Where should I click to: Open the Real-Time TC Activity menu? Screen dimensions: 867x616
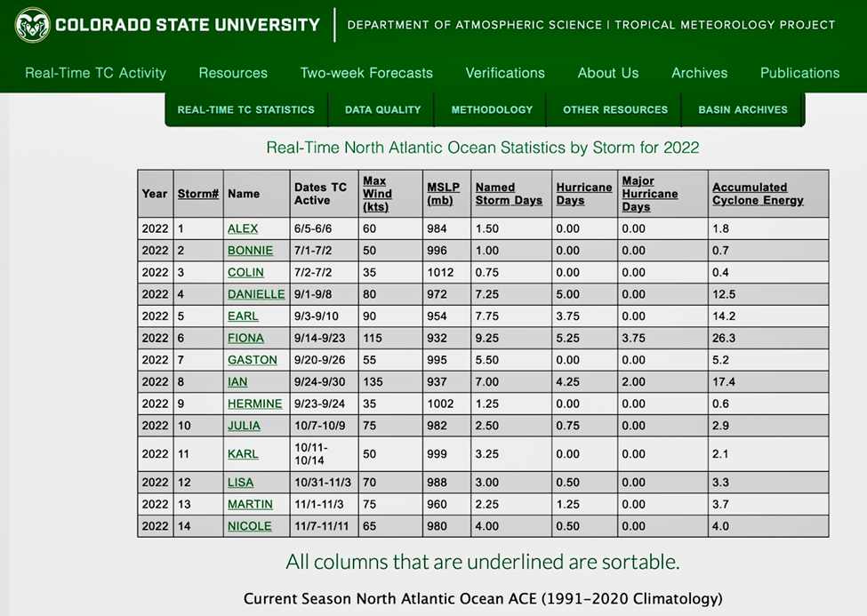pos(95,73)
